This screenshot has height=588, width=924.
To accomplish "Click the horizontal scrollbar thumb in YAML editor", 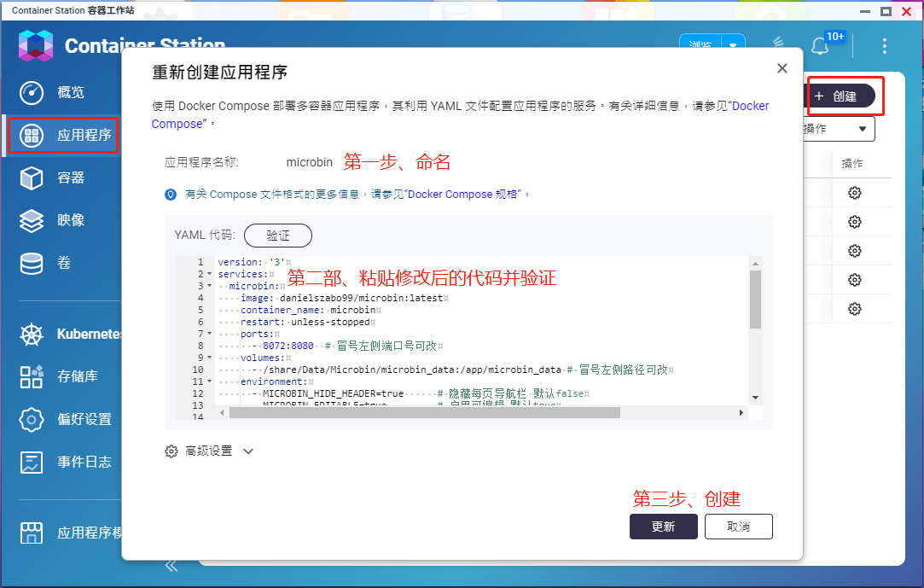I will click(425, 413).
